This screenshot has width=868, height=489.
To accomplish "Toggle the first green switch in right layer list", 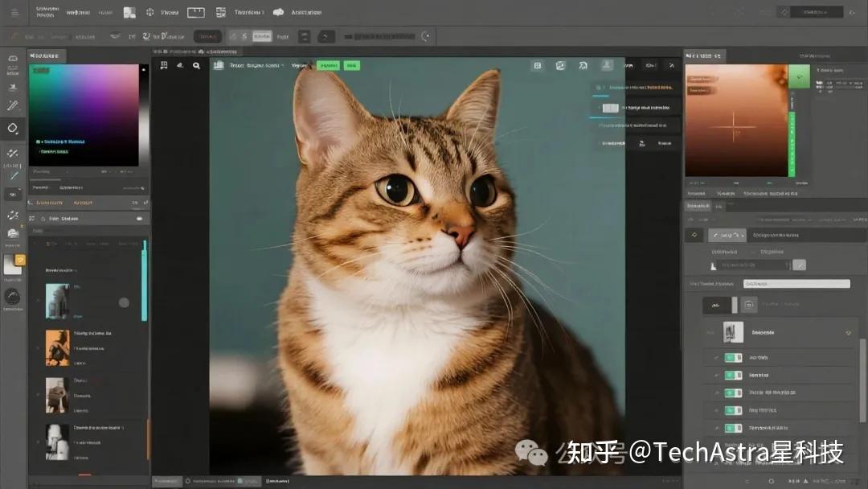I will coord(732,358).
